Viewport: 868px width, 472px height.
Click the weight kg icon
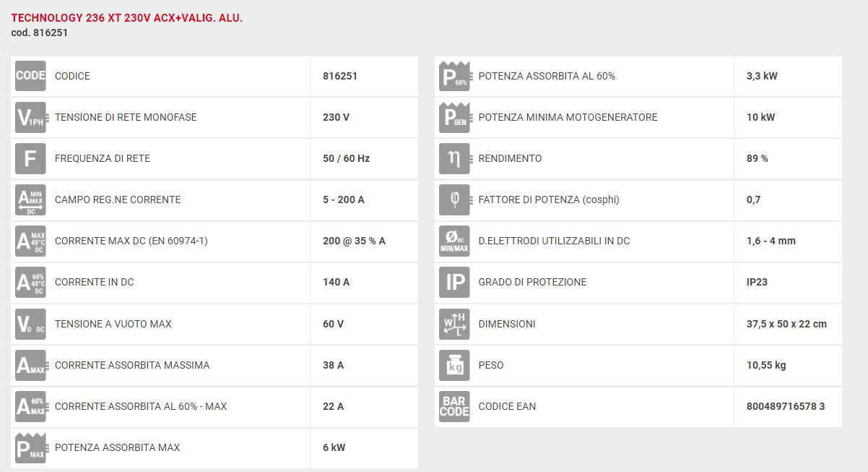[x=454, y=365]
